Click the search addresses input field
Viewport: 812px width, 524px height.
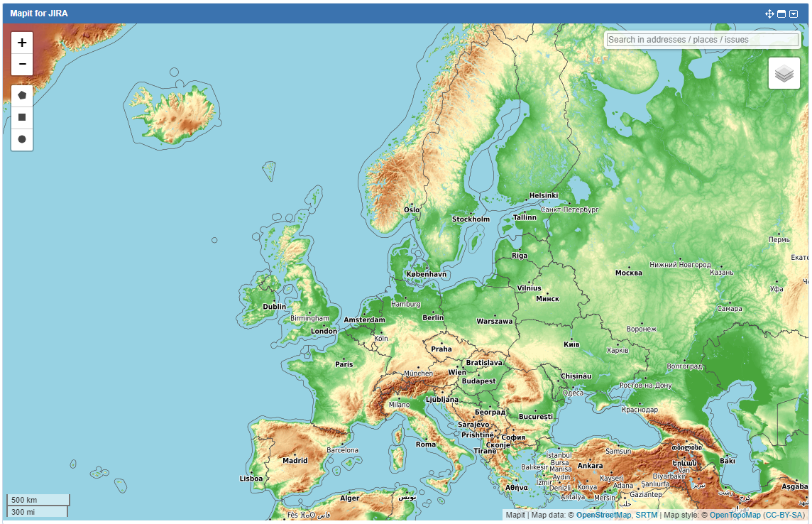pyautogui.click(x=701, y=40)
